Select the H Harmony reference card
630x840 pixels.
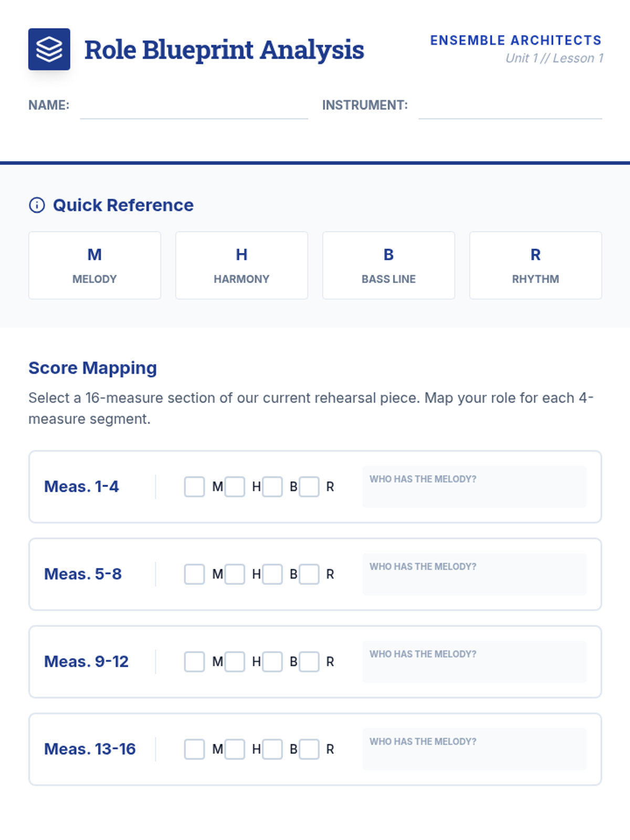241,266
